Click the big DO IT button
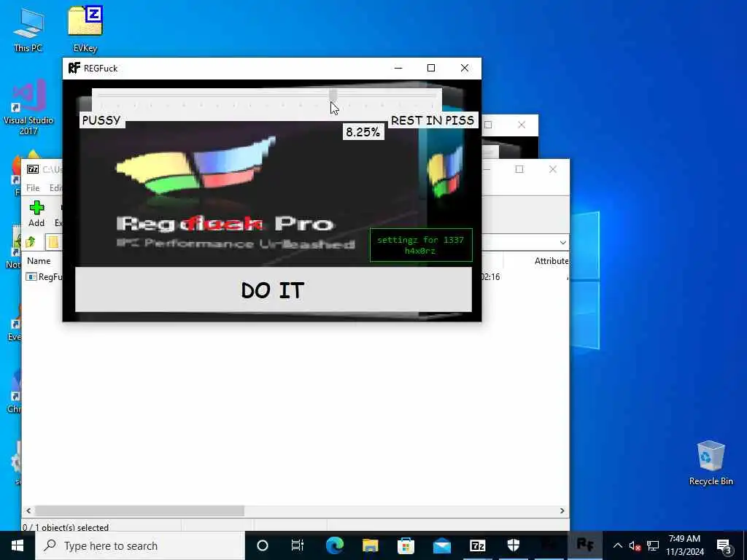The image size is (747, 560). click(273, 289)
